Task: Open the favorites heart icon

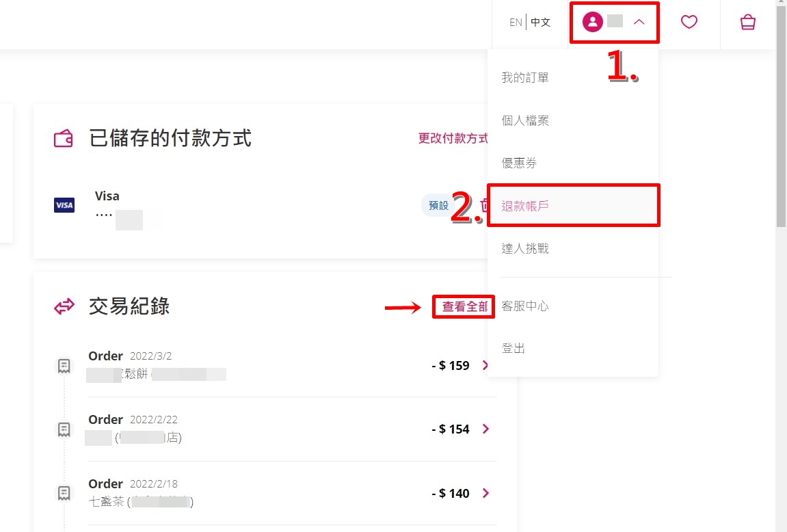Action: click(x=689, y=22)
